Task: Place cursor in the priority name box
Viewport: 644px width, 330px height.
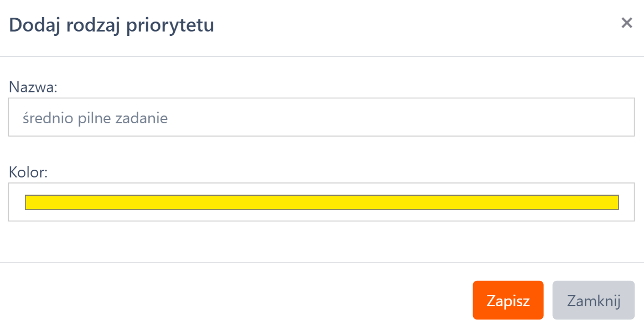Action: pyautogui.click(x=321, y=117)
